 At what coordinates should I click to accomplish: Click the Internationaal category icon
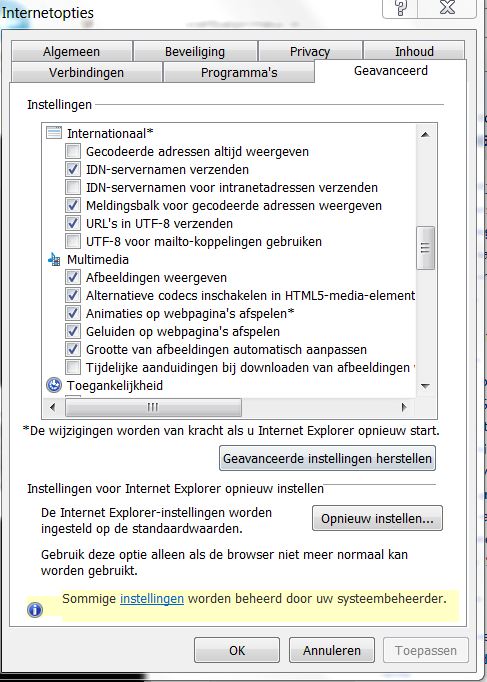click(54, 133)
